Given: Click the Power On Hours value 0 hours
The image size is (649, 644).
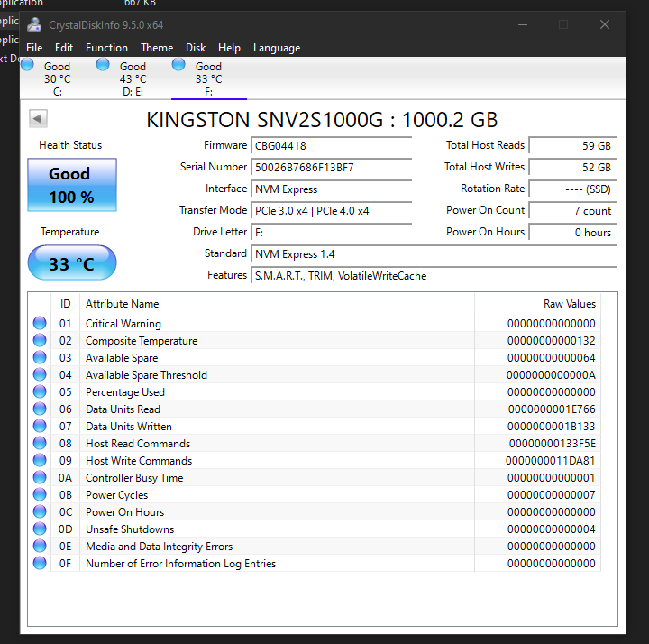Looking at the screenshot, I should 573,233.
